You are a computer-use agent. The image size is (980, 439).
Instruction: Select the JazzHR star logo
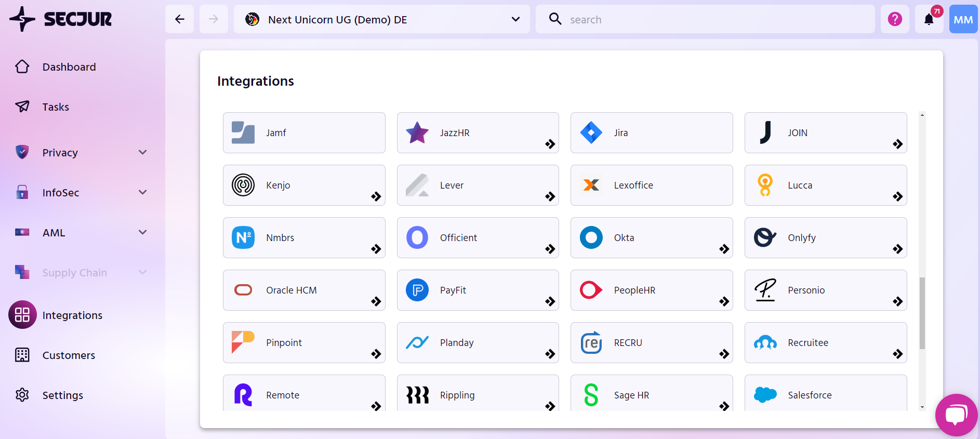coord(417,132)
